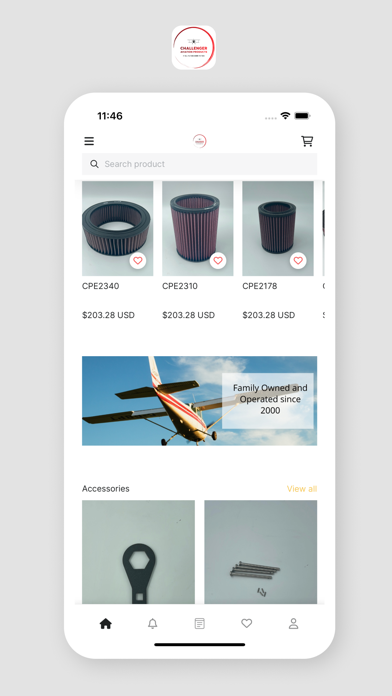The image size is (392, 696).
Task: Open the hamburger menu
Action: tap(89, 141)
